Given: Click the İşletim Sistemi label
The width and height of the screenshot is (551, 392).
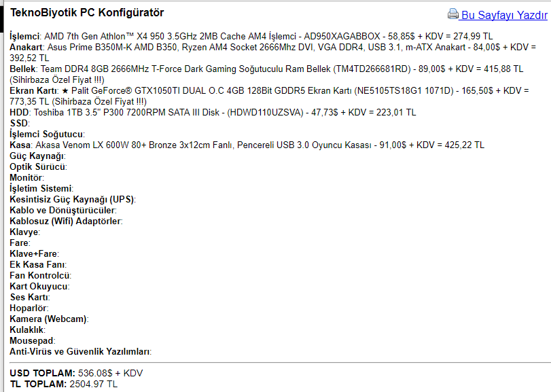Looking at the screenshot, I should coord(41,189).
